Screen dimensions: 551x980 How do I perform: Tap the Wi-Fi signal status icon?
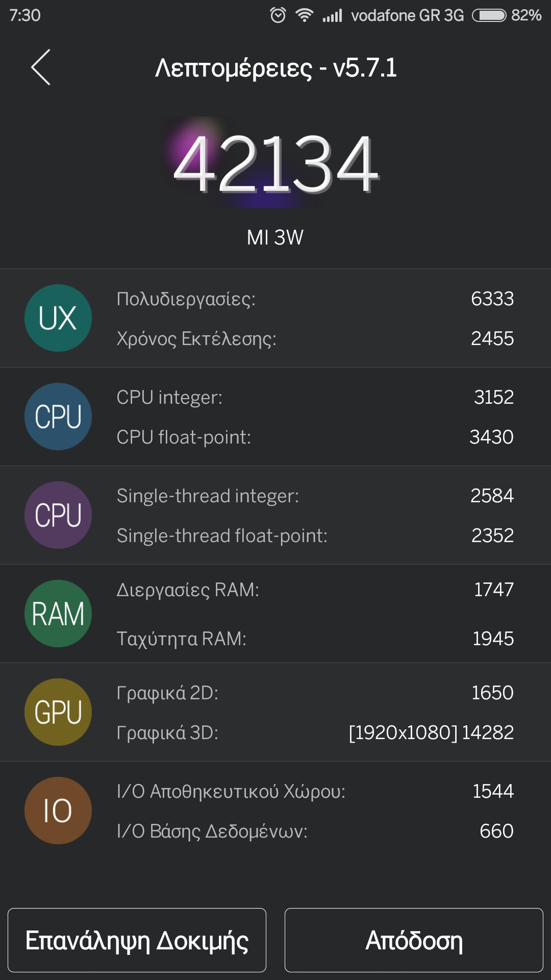click(x=305, y=15)
